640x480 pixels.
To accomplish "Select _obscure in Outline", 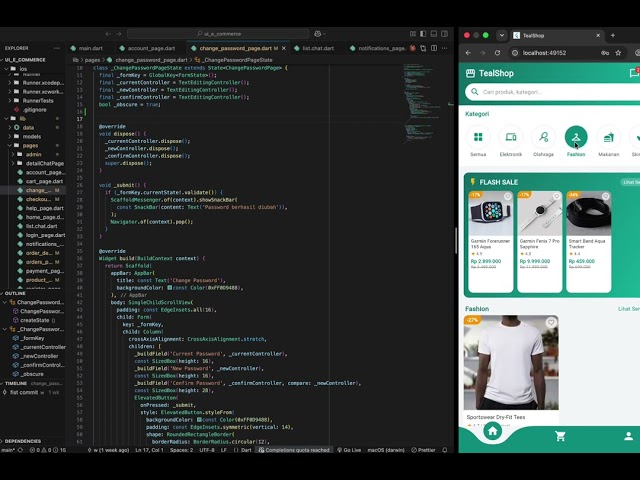I will tap(32, 374).
